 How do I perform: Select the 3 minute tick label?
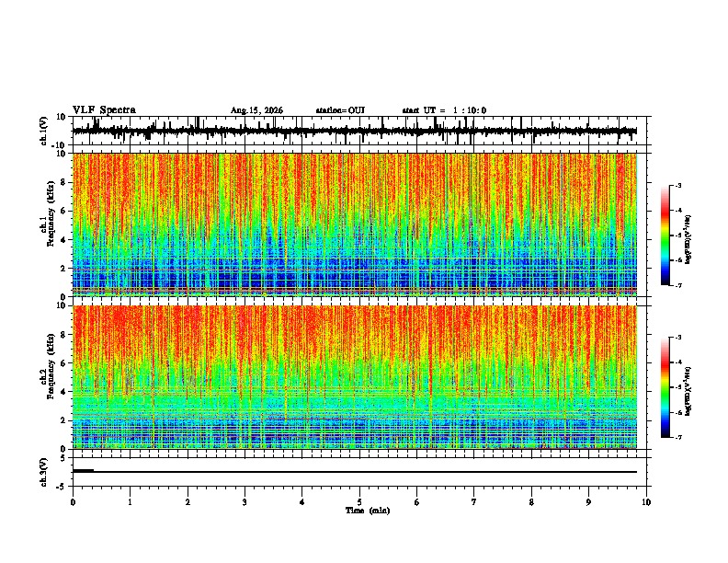[245, 502]
